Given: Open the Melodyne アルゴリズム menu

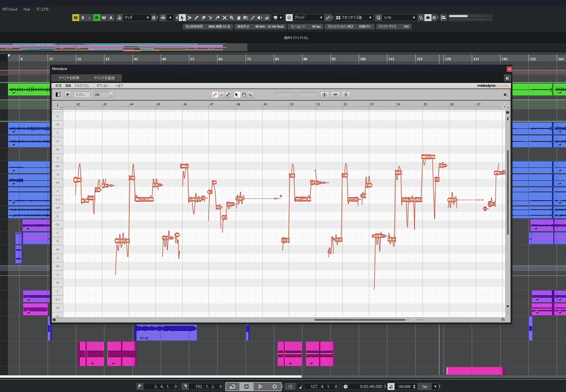Looking at the screenshot, I should pyautogui.click(x=82, y=86).
